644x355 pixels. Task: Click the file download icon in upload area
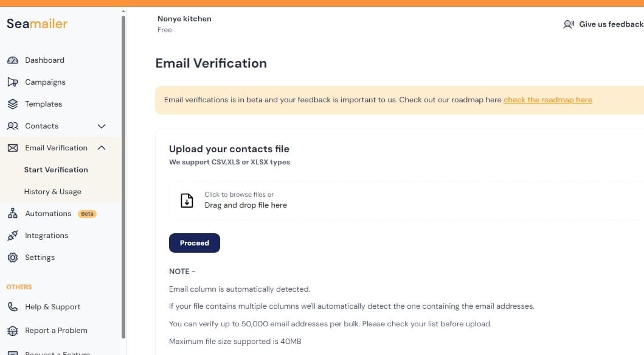(187, 200)
